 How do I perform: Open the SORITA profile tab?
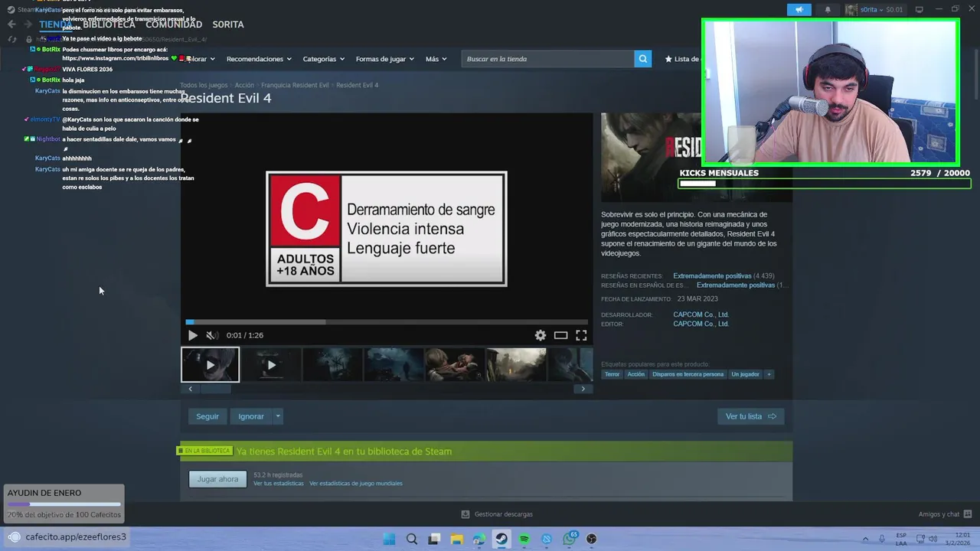(228, 24)
